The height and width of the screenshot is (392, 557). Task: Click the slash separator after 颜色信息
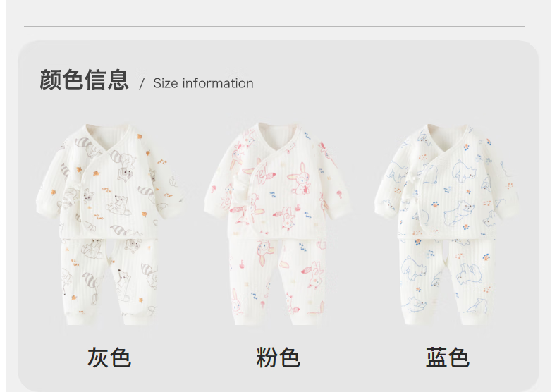click(142, 84)
